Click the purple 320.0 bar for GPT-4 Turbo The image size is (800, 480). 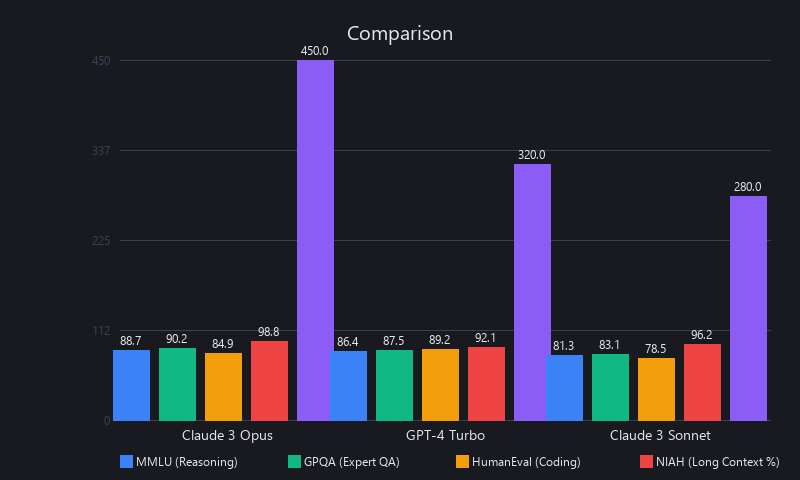[532, 292]
